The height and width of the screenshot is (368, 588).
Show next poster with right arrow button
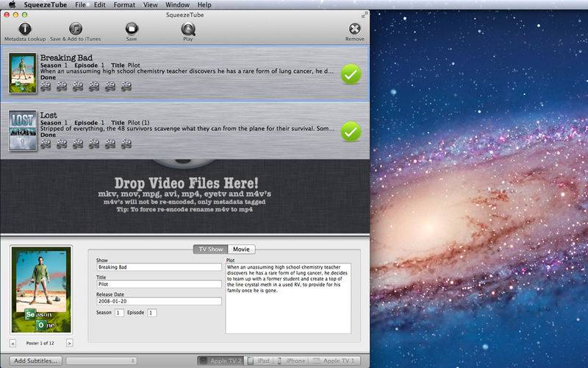[x=69, y=343]
